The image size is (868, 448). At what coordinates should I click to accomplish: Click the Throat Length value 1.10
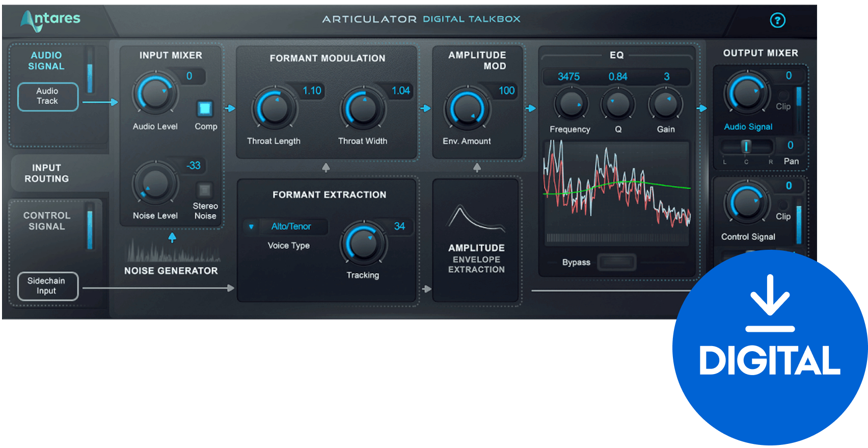point(312,91)
